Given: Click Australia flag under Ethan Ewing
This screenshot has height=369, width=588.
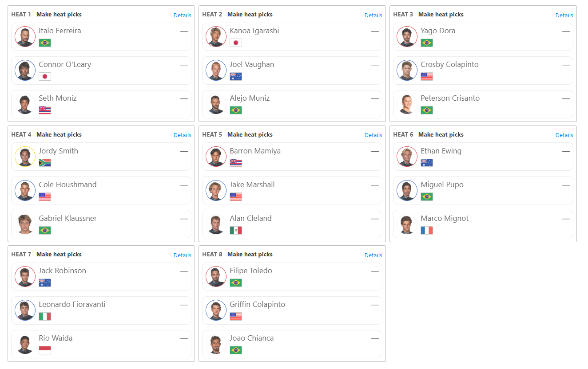Looking at the screenshot, I should [427, 163].
